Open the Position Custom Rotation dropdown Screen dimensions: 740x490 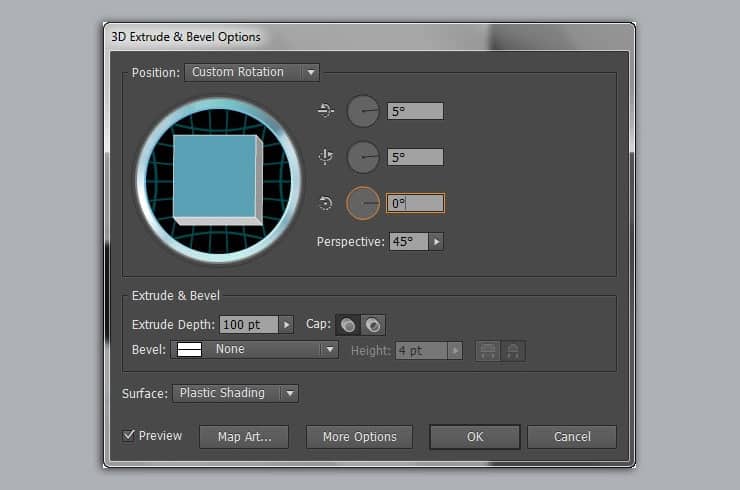(252, 72)
